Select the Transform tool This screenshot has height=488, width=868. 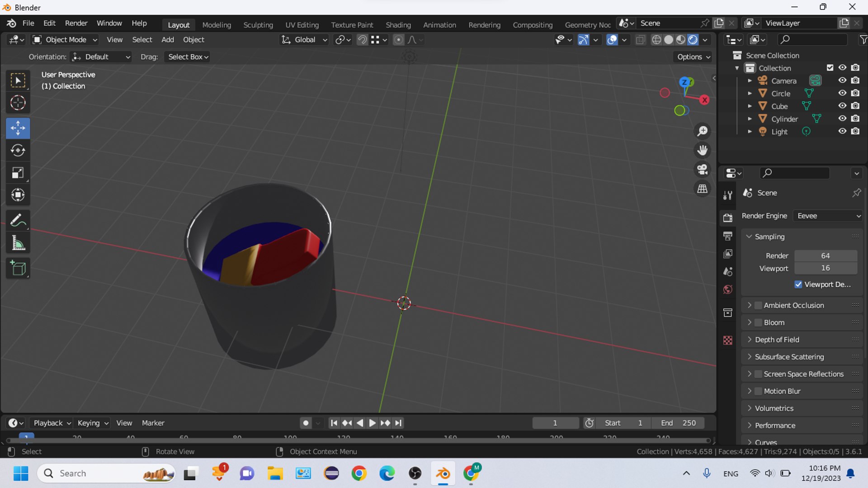pyautogui.click(x=18, y=195)
